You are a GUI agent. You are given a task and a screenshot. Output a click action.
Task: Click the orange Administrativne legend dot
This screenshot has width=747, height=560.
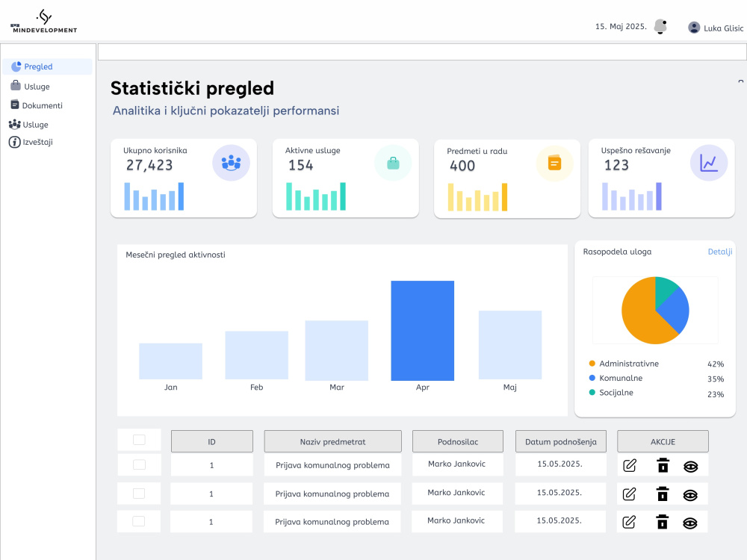pyautogui.click(x=592, y=364)
